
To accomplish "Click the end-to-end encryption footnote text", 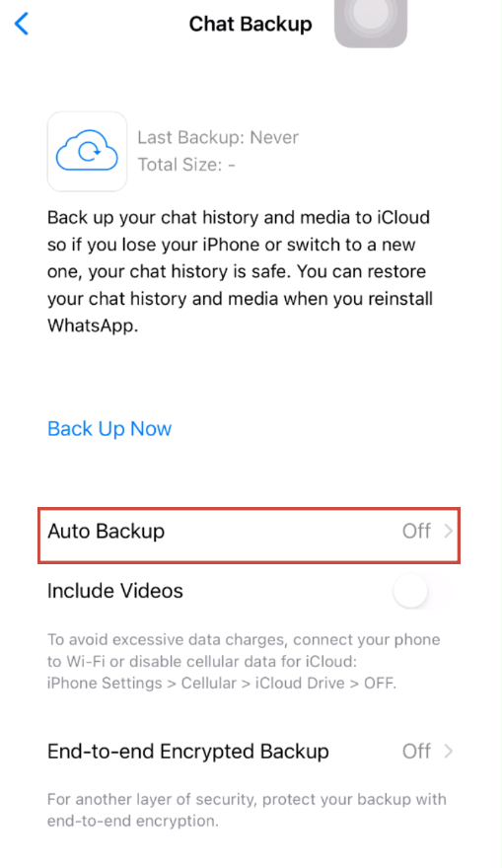I will click(247, 810).
